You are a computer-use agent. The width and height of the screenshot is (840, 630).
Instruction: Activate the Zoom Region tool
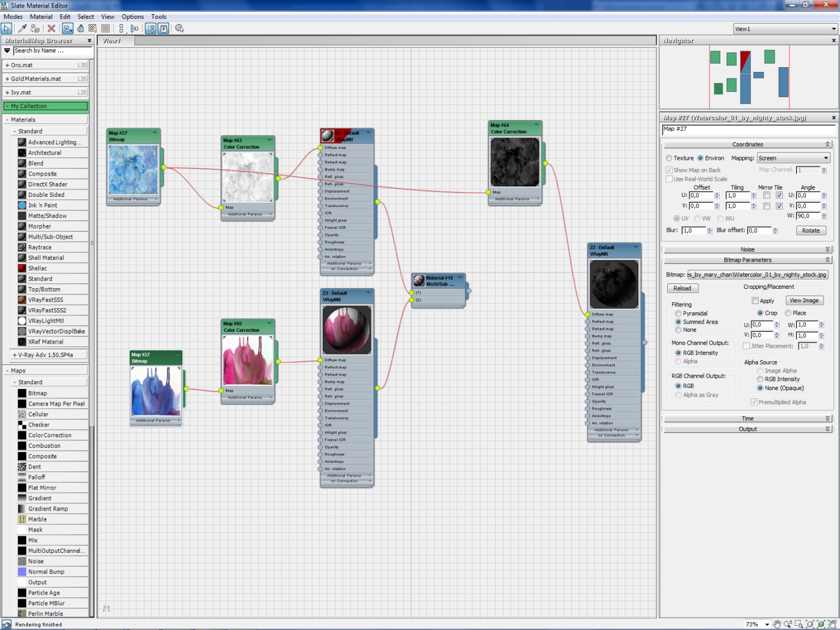tap(799, 624)
